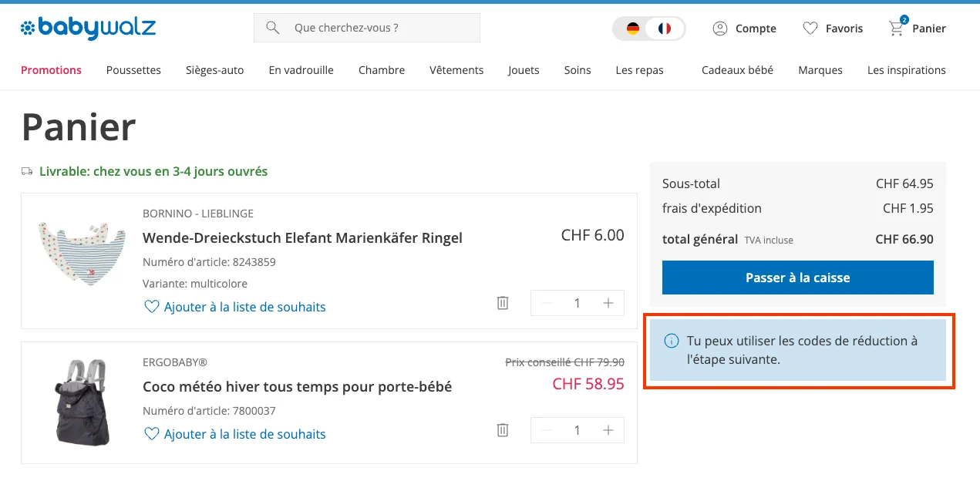
Task: View the Panier cart icon
Action: coord(895,28)
